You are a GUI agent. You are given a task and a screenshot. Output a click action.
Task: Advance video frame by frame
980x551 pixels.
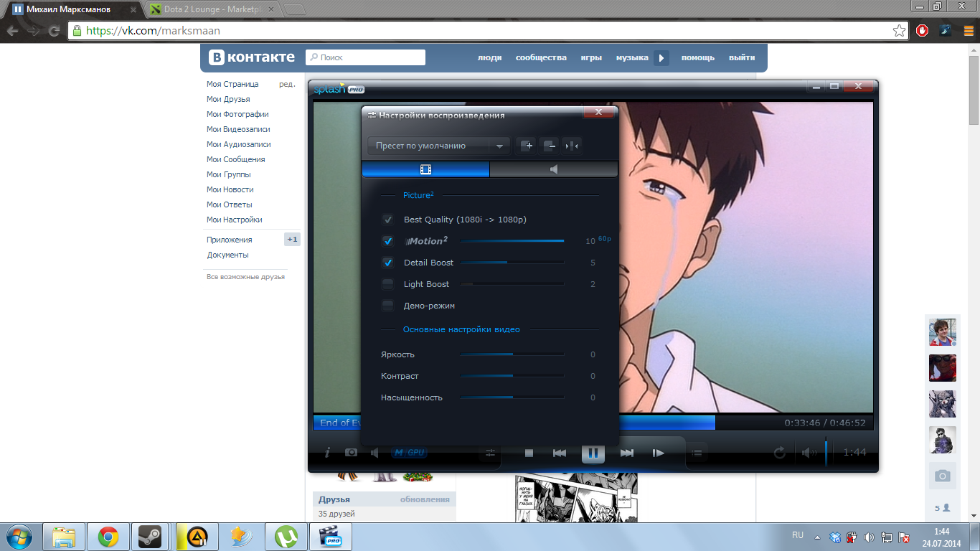(x=658, y=453)
